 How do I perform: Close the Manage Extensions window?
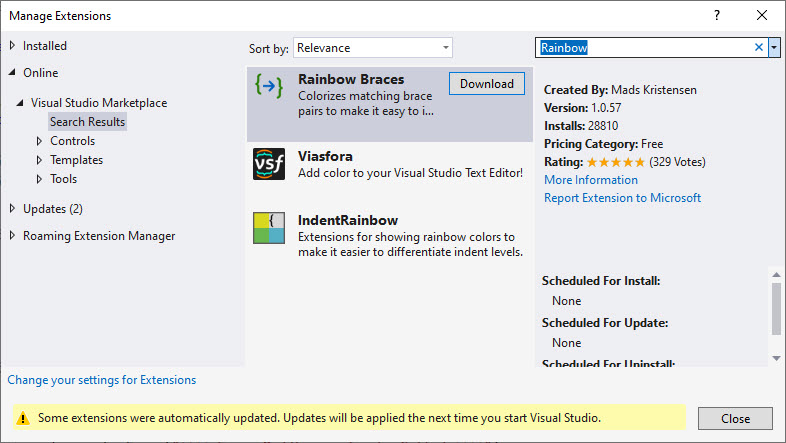point(762,15)
